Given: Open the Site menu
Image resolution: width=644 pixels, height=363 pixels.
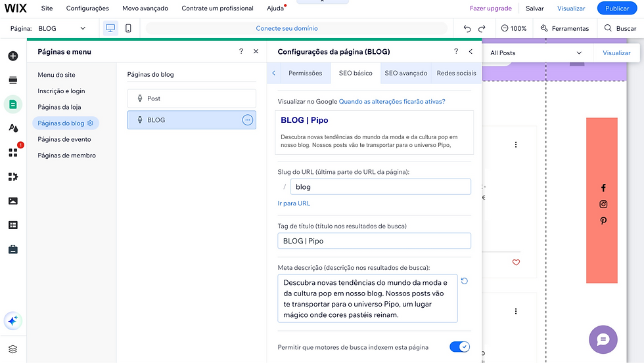Looking at the screenshot, I should (x=47, y=8).
